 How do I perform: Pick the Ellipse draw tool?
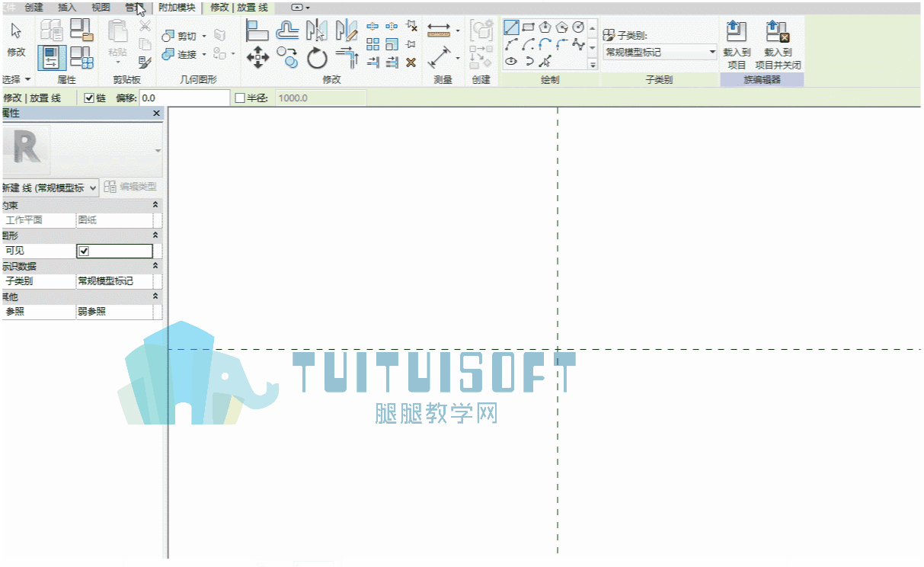click(511, 62)
